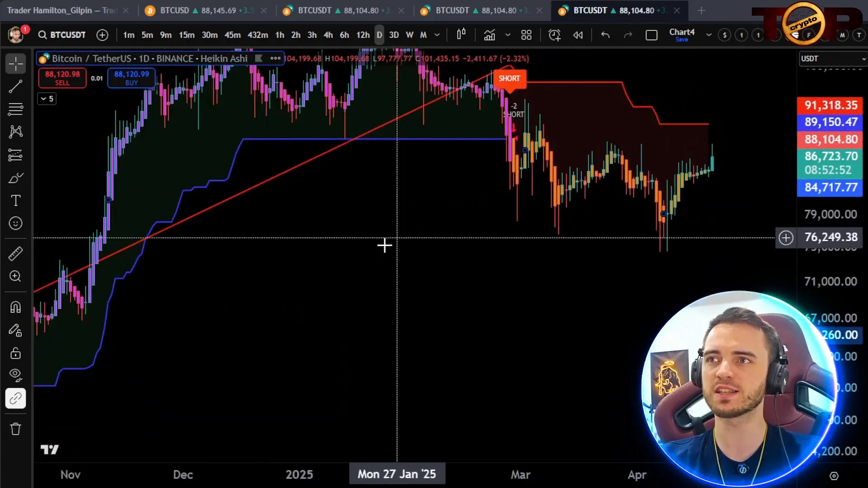Screen dimensions: 868x488
Task: Click the Mon 27 Jan '25 date label
Action: (x=397, y=474)
